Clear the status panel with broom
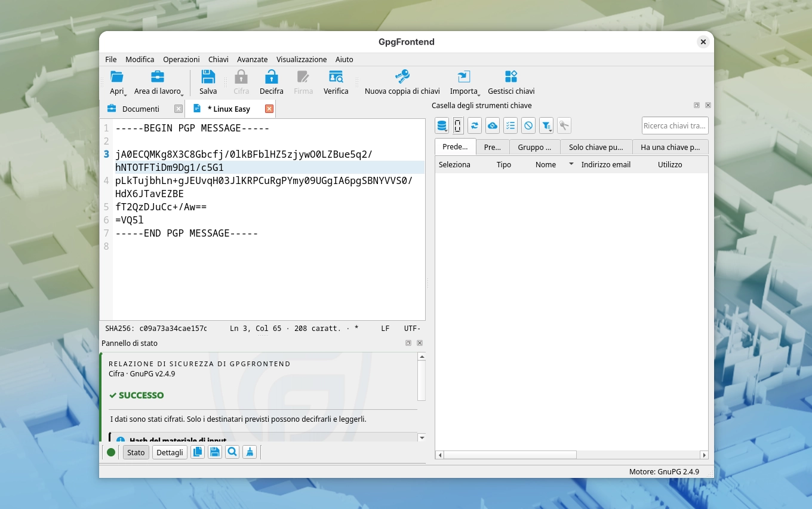 250,452
